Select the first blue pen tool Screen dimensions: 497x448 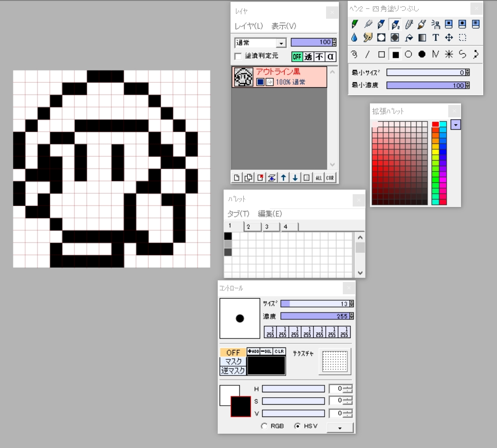pos(381,24)
